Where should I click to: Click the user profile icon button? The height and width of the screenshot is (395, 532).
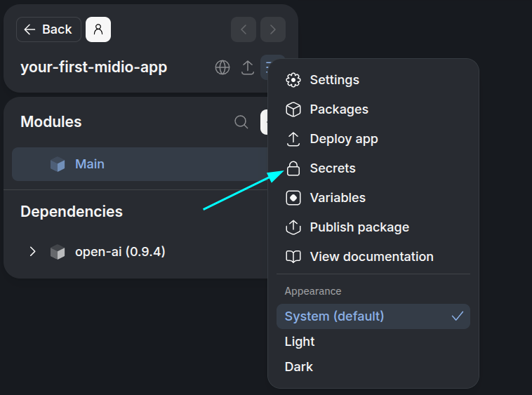pos(98,29)
